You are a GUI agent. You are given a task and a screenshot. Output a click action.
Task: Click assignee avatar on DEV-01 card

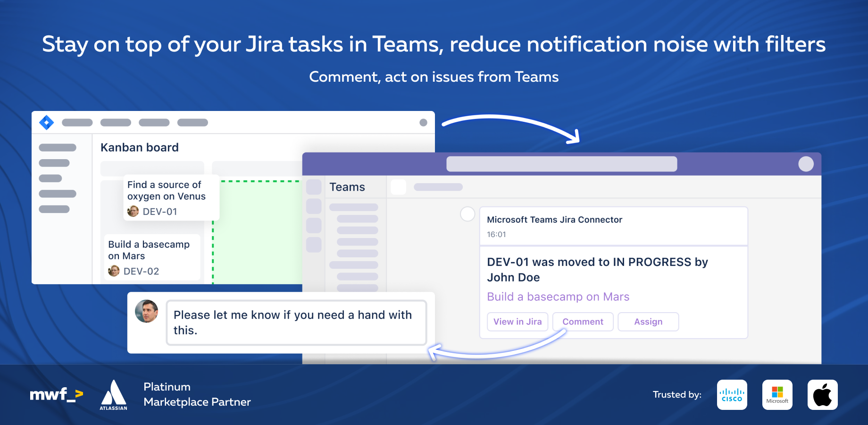(x=133, y=211)
